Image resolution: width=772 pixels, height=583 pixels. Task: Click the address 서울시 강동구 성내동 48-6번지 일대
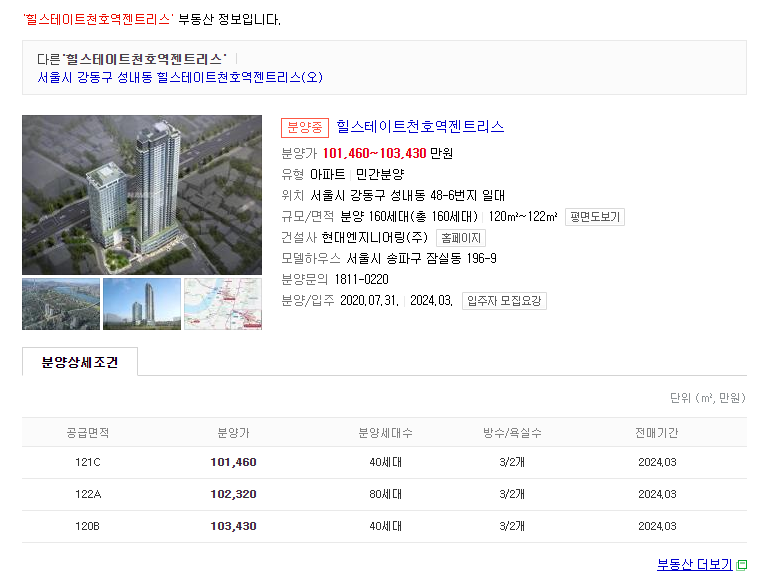[x=408, y=195]
